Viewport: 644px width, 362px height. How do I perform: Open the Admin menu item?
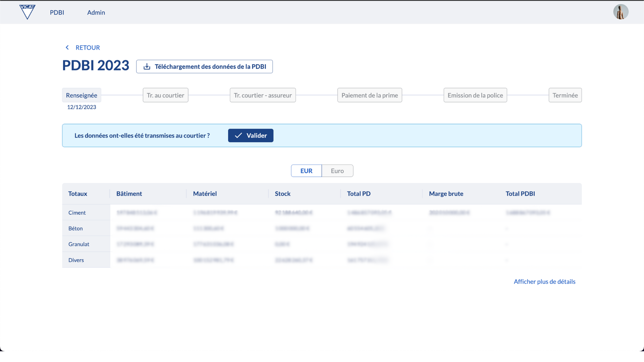96,12
